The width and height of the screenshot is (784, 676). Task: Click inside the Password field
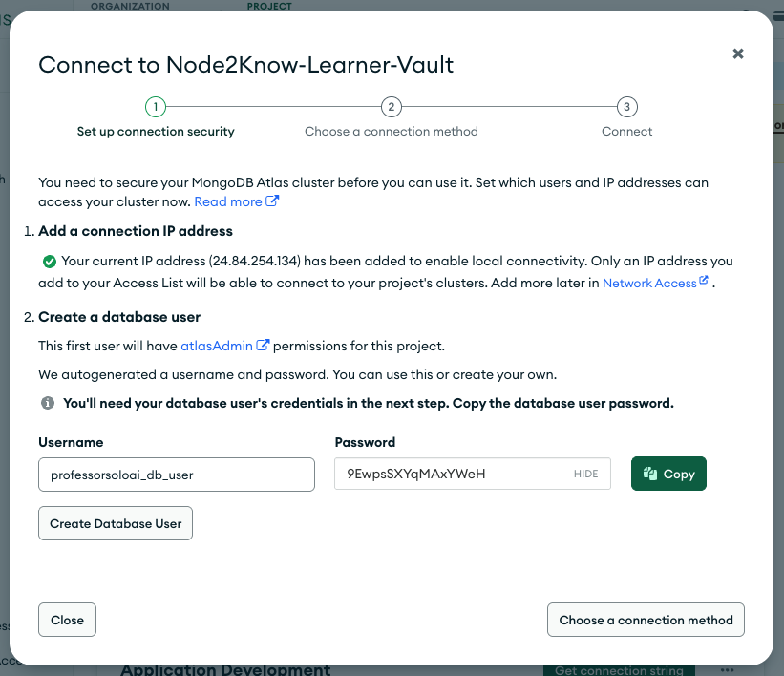click(449, 474)
